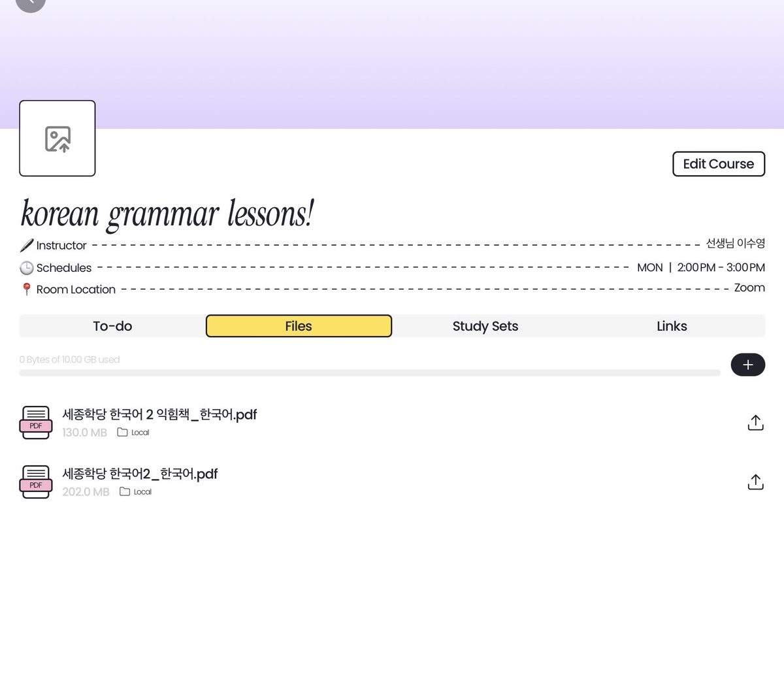Image resolution: width=784 pixels, height=694 pixels.
Task: Click the course title korean grammar lessons!
Action: click(167, 214)
